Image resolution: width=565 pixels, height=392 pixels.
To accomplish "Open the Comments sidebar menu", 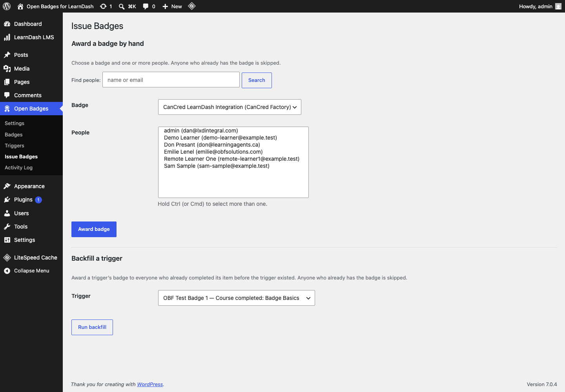I will coord(31,95).
